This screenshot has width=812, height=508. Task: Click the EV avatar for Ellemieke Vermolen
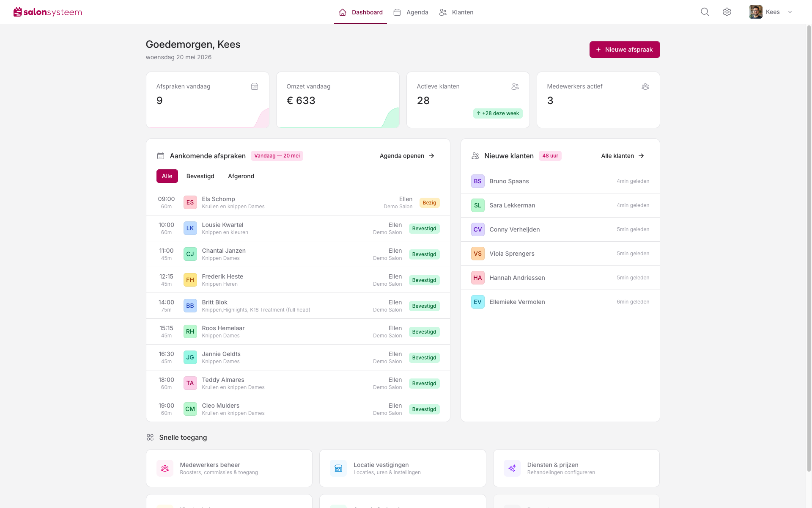tap(478, 302)
